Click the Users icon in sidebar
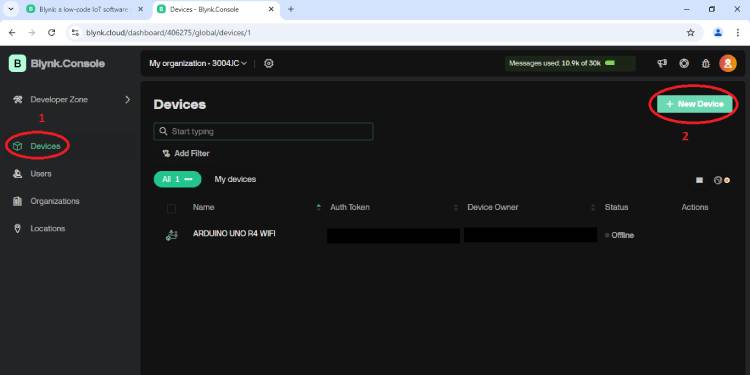This screenshot has height=375, width=750. (18, 174)
